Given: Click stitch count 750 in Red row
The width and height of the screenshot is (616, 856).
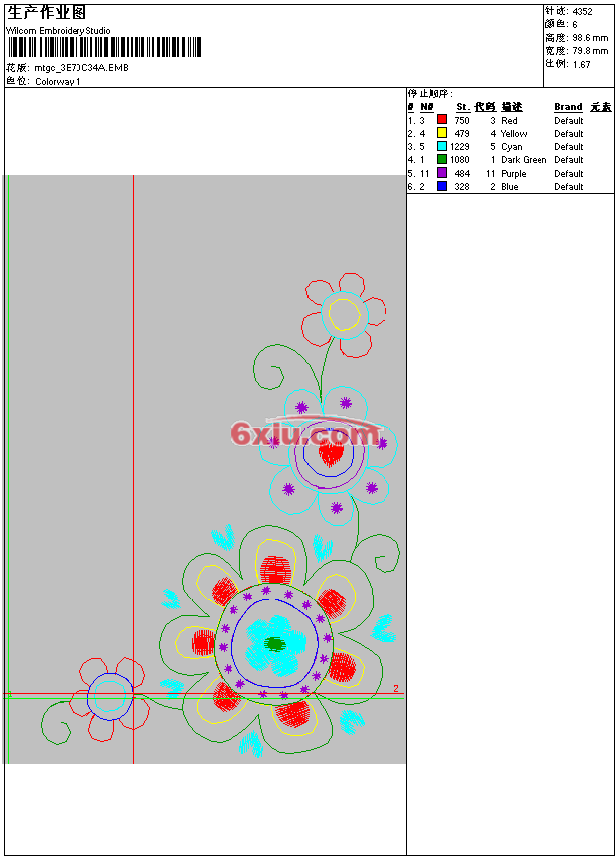Looking at the screenshot, I should (x=462, y=120).
